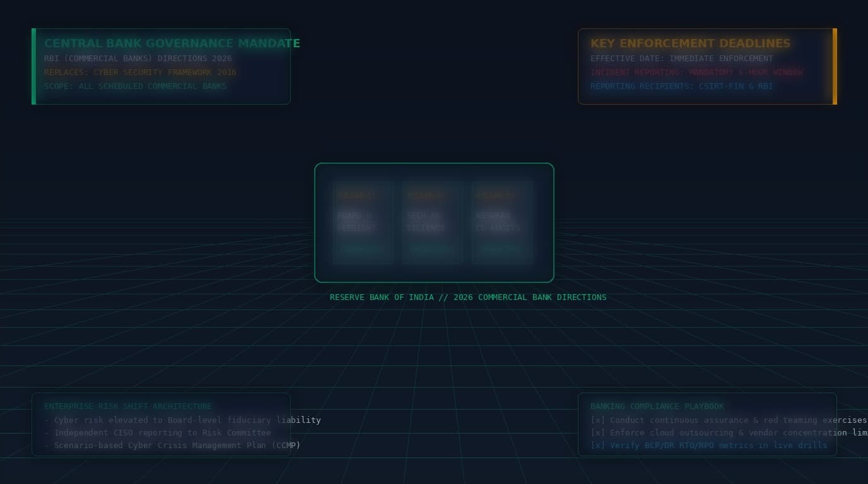The width and height of the screenshot is (868, 484).
Task: Select 'Scenario-based Cyber Crisis Management Plan' bullet
Action: click(x=172, y=446)
